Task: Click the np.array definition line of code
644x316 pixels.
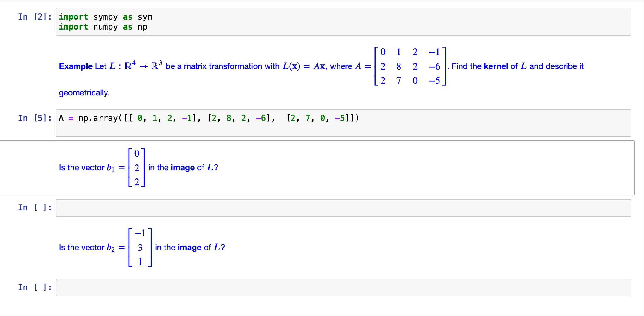Action: click(208, 118)
